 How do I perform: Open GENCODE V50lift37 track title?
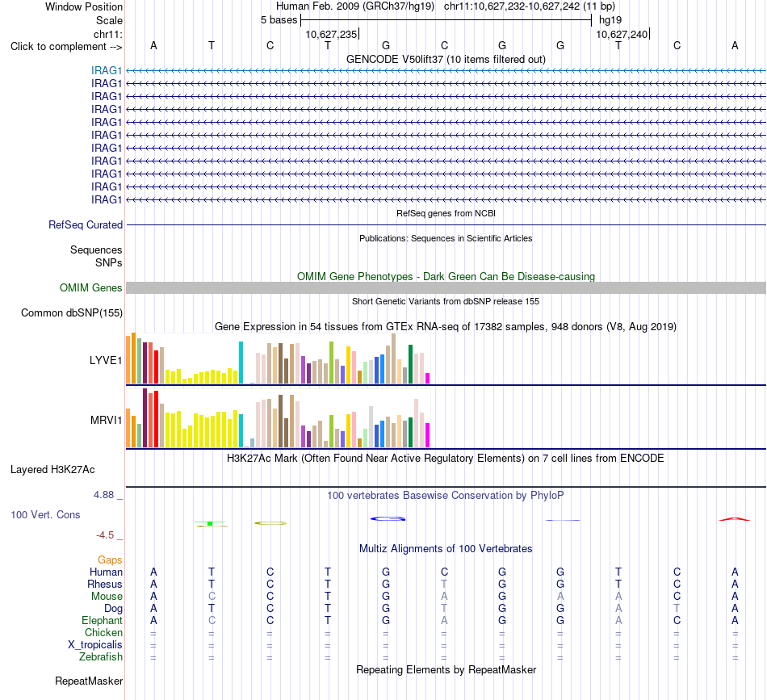pos(446,59)
